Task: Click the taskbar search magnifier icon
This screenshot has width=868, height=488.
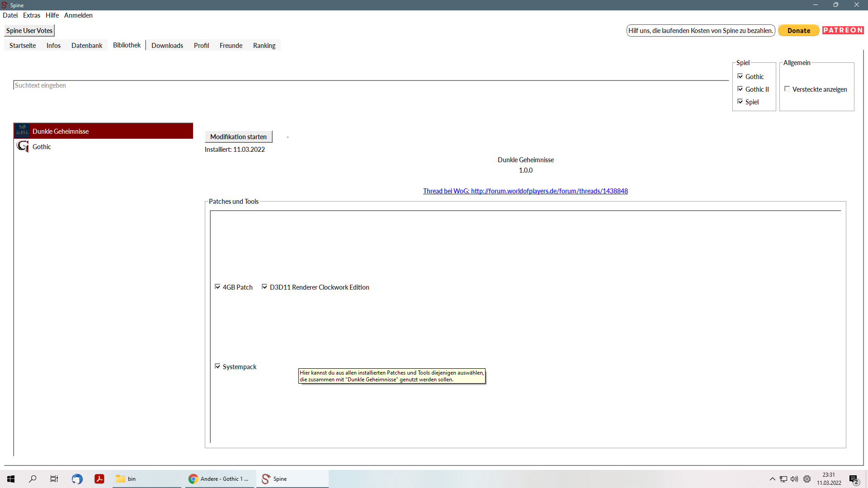Action: [33, 479]
